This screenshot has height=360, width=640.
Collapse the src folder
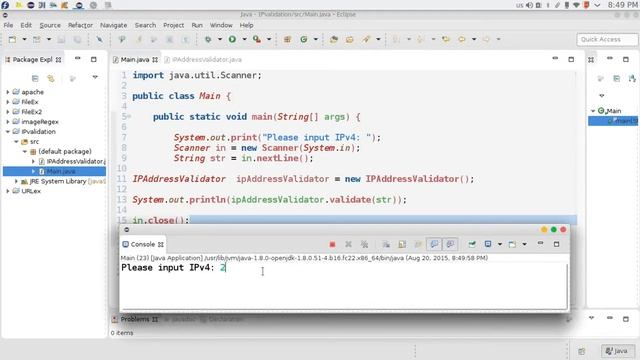click(x=16, y=141)
